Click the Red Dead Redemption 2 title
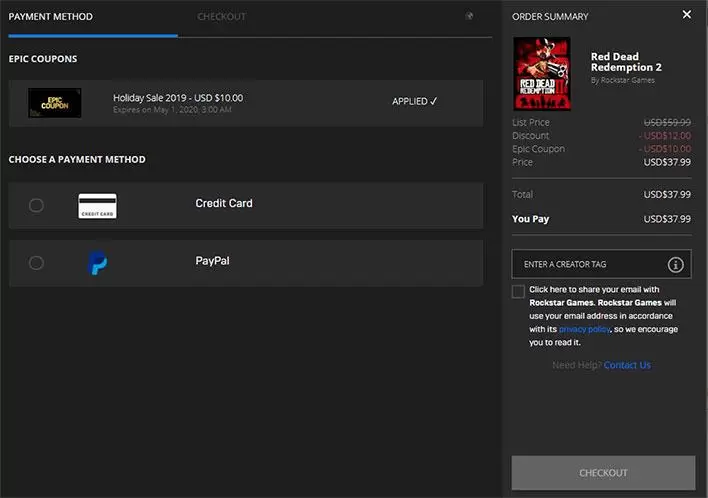This screenshot has width=708, height=498. tap(626, 62)
